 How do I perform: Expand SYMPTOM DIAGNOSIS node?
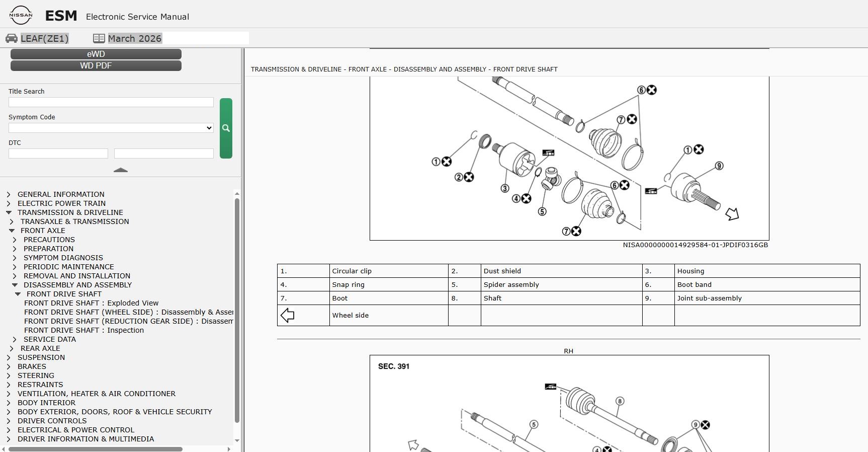click(x=15, y=258)
